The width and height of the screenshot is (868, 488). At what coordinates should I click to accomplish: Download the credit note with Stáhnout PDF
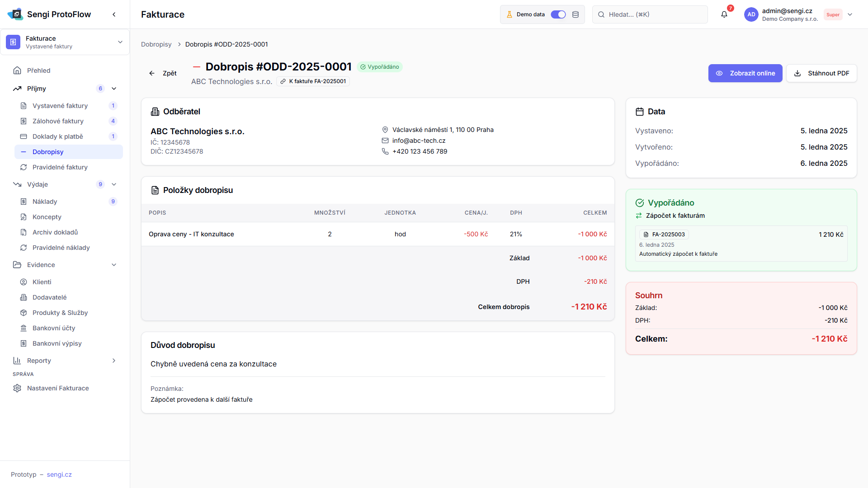click(821, 73)
